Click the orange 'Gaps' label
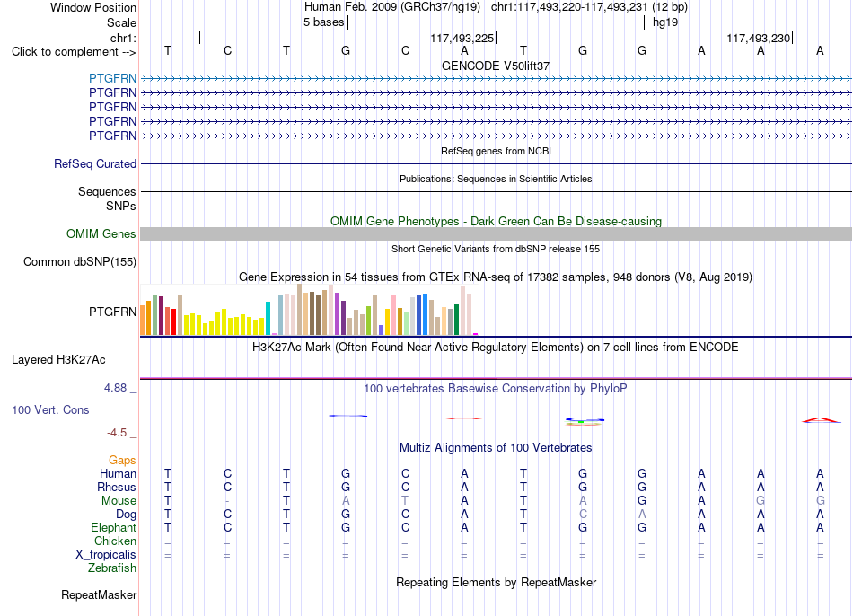This screenshot has width=853, height=616. 122,461
